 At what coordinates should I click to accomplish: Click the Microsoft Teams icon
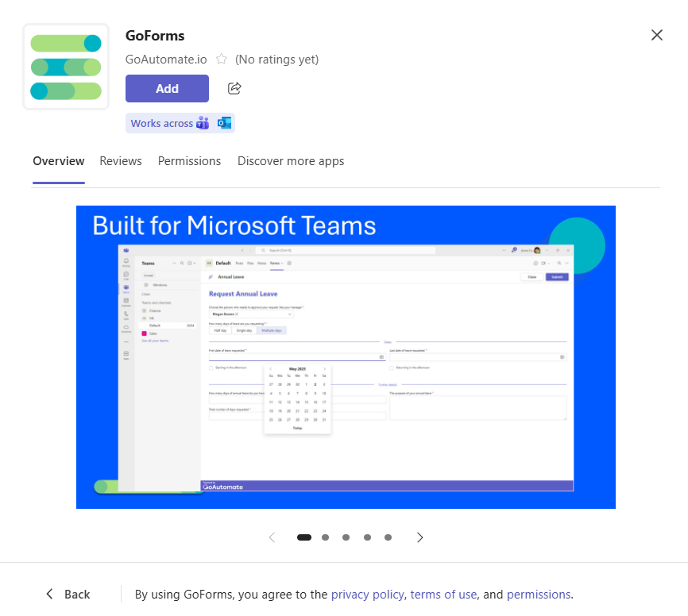(203, 123)
